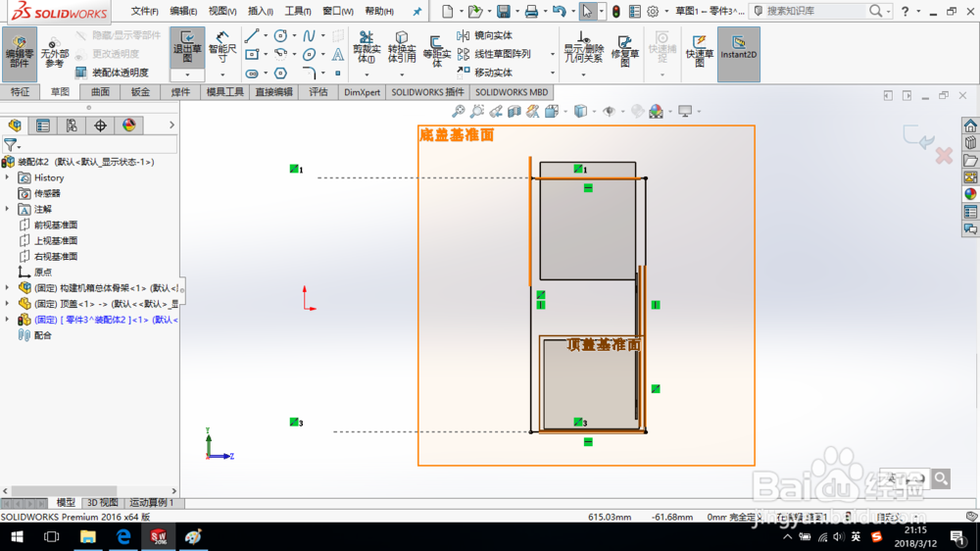This screenshot has height=551, width=980.
Task: Click the Options gear icon
Action: pos(653,11)
